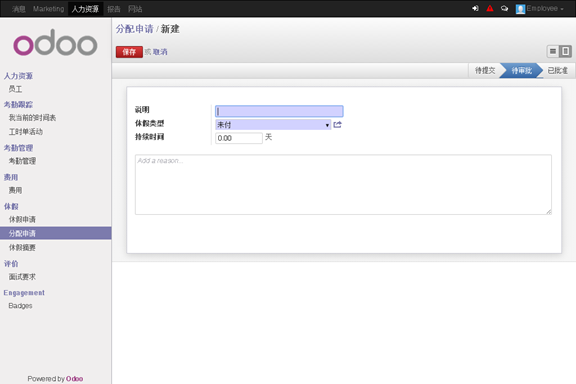
Task: Focus the 说明 description input field
Action: pyautogui.click(x=279, y=111)
